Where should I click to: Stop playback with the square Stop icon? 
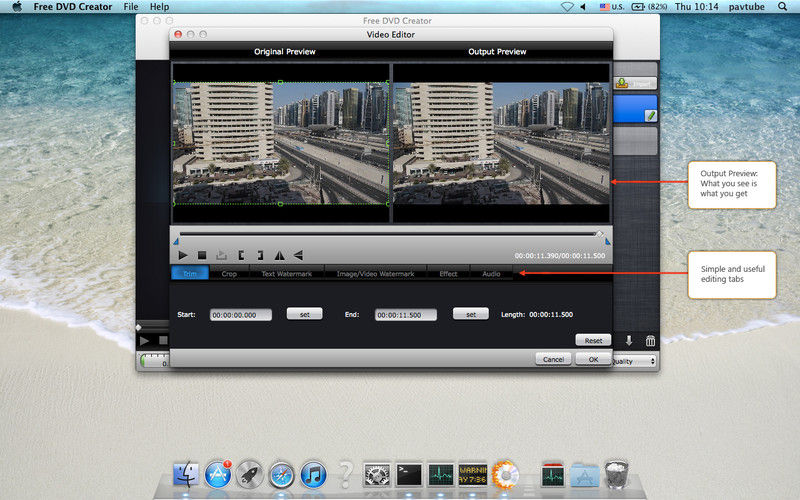(202, 256)
